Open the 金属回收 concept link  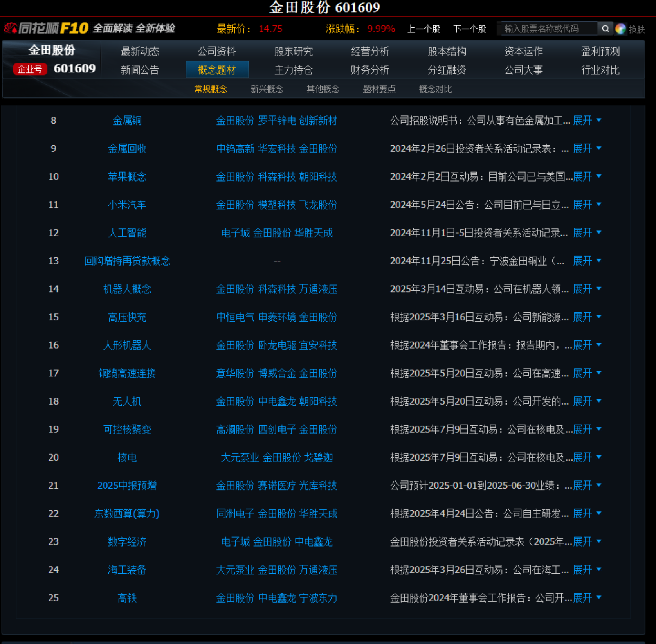(127, 149)
